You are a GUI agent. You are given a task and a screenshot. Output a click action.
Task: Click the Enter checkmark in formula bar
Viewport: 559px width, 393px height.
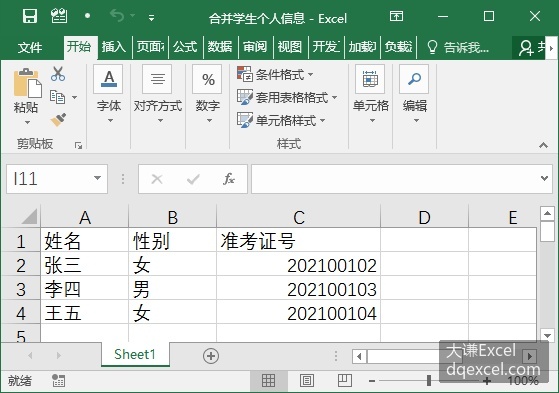tap(193, 179)
